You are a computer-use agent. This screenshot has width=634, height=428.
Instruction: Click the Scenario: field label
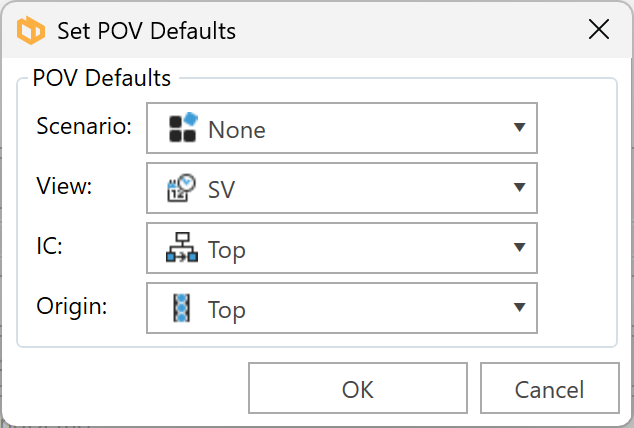coord(84,126)
